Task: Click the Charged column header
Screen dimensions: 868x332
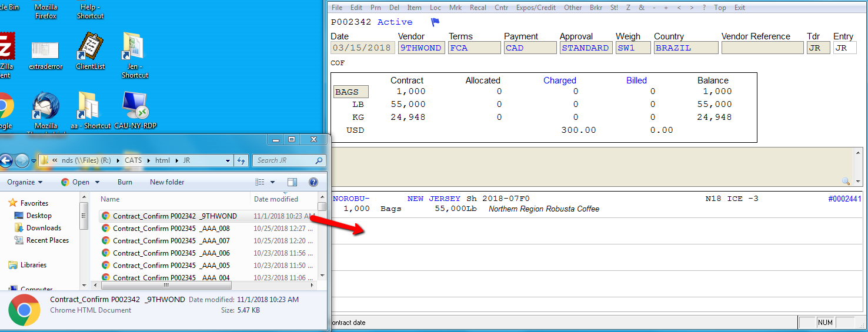Action: pos(559,81)
